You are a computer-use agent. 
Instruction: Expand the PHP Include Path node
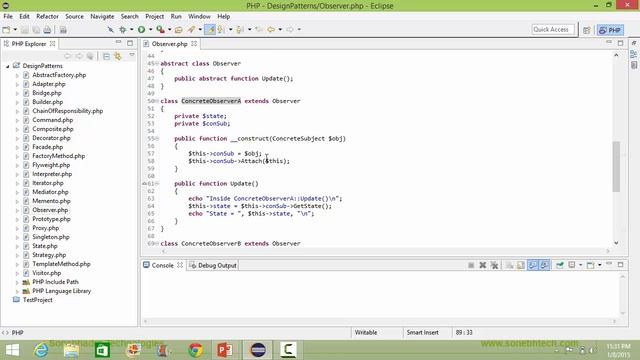(x=17, y=282)
